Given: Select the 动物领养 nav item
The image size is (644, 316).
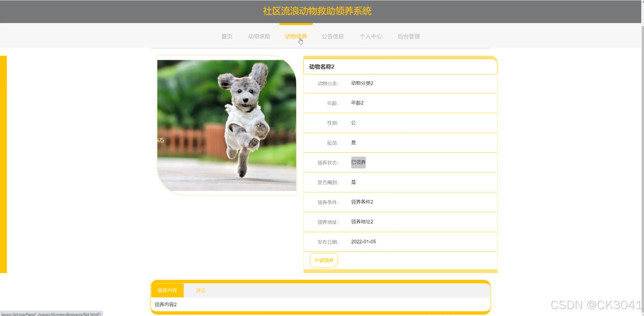Looking at the screenshot, I should pyautogui.click(x=296, y=36).
